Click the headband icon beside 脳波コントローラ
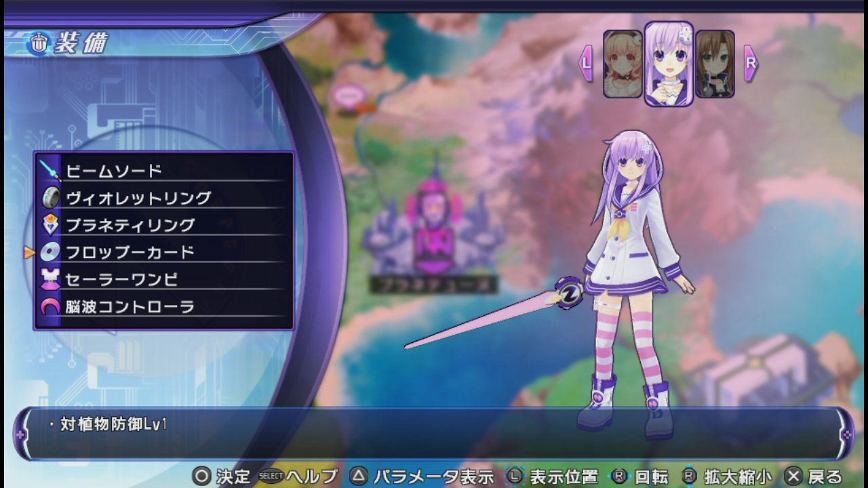The width and height of the screenshot is (868, 488). click(x=51, y=307)
